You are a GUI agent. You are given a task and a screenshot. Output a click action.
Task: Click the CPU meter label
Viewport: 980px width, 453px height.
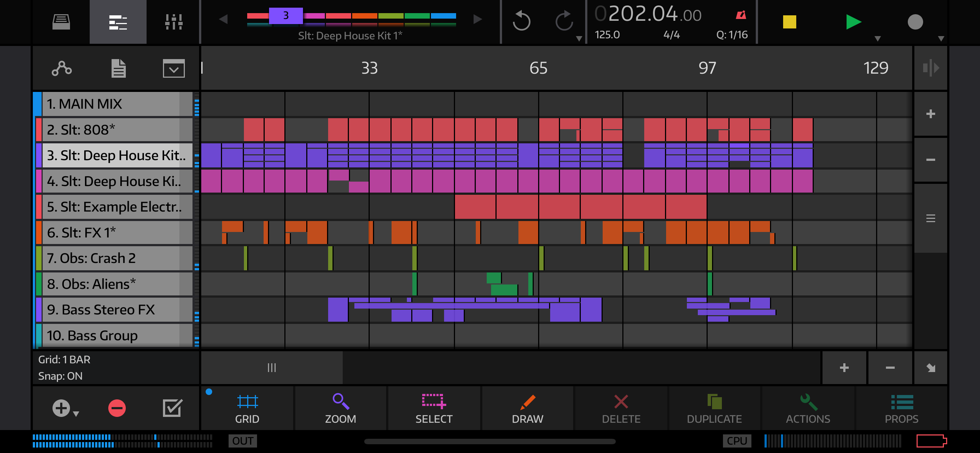tap(737, 441)
